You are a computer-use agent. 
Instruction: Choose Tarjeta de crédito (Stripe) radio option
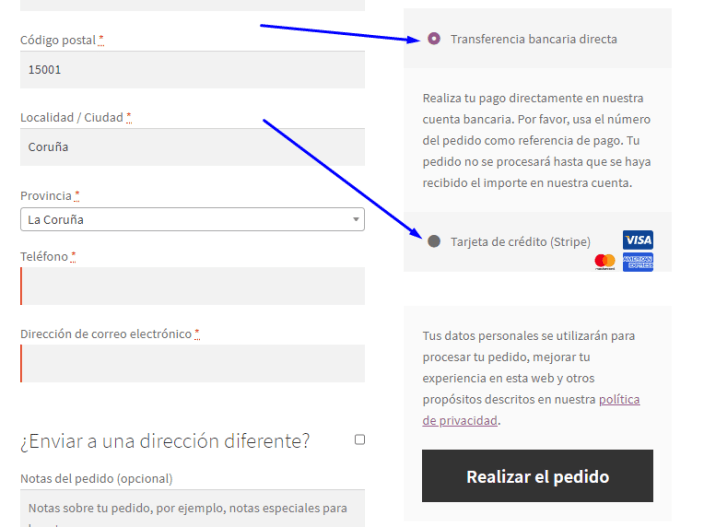pos(434,241)
